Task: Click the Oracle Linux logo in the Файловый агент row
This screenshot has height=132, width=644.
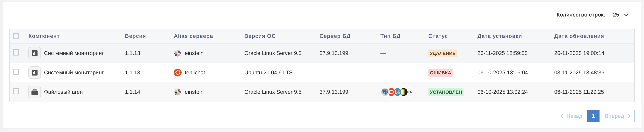Action: (x=178, y=92)
